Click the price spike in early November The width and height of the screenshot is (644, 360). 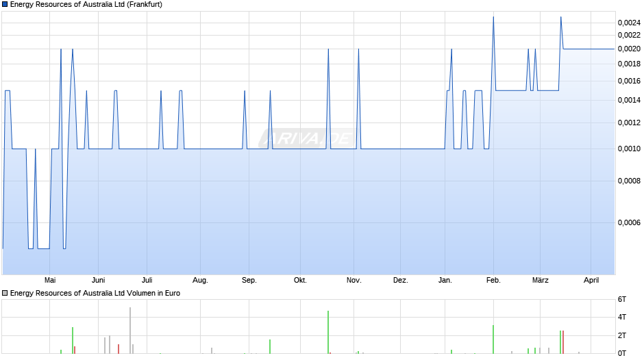(x=358, y=49)
